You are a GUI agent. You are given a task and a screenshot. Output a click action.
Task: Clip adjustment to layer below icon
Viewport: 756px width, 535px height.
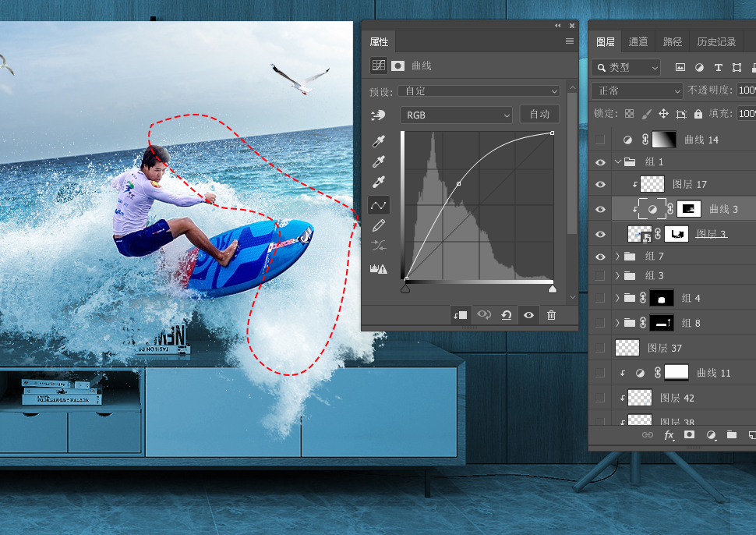[x=460, y=315]
